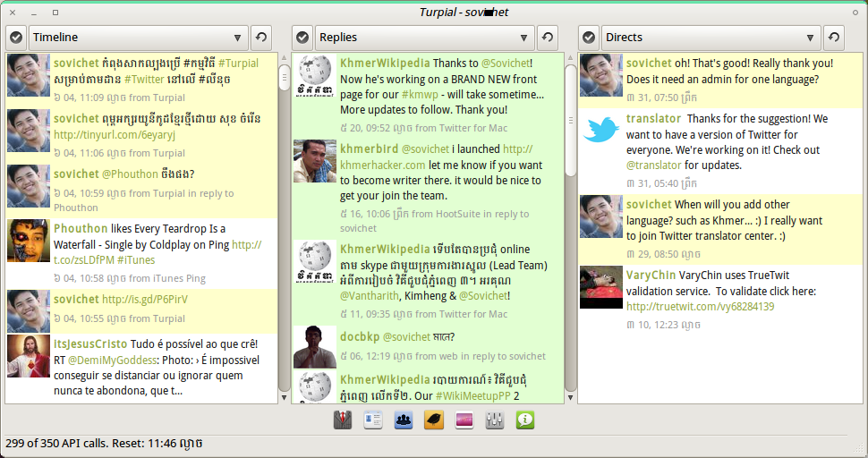
Task: Toggle the Timeline column checkmark button
Action: coord(17,38)
